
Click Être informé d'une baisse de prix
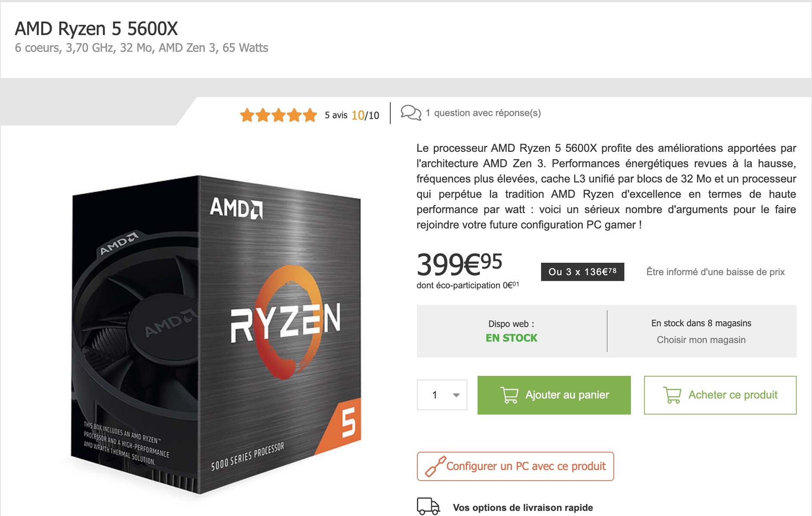[x=716, y=272]
